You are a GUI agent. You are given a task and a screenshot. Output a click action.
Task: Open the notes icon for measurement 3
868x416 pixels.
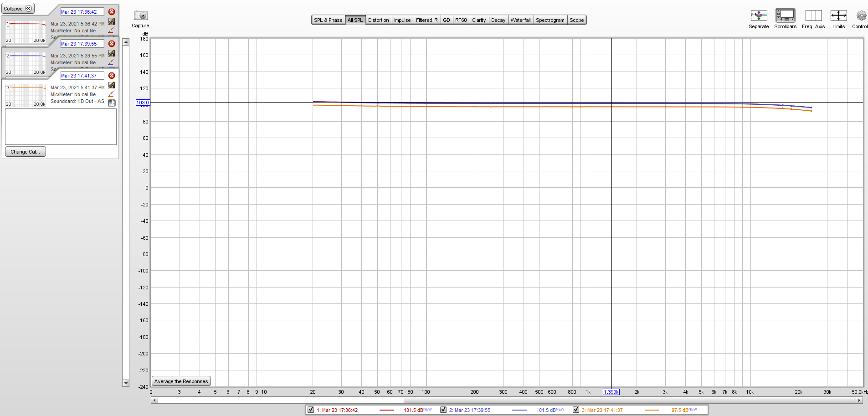pos(112,103)
